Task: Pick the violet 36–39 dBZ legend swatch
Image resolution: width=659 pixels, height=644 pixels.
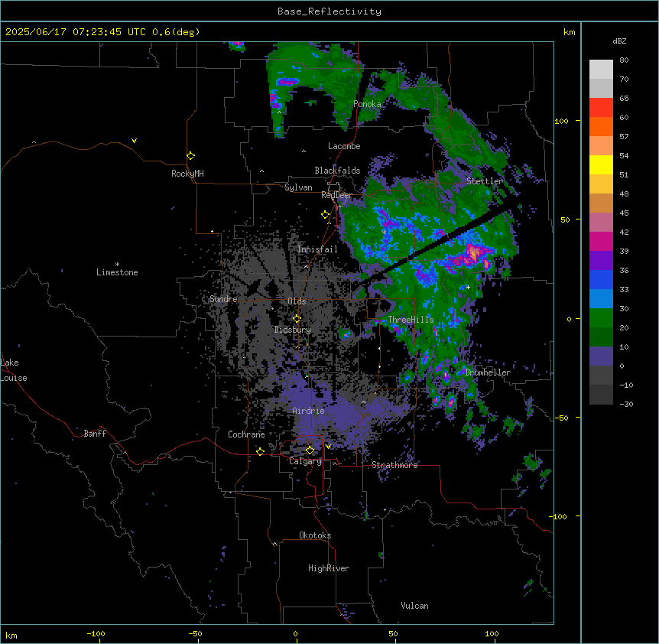Action: [601, 261]
